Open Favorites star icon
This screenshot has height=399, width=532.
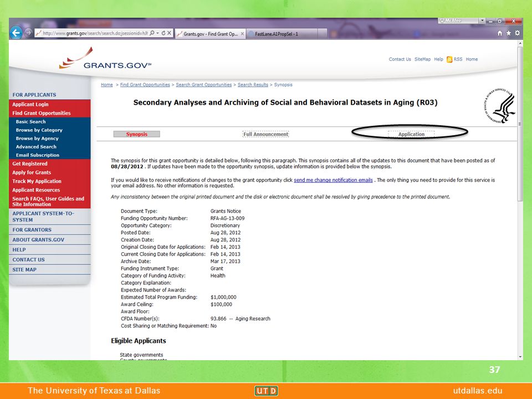pos(508,33)
